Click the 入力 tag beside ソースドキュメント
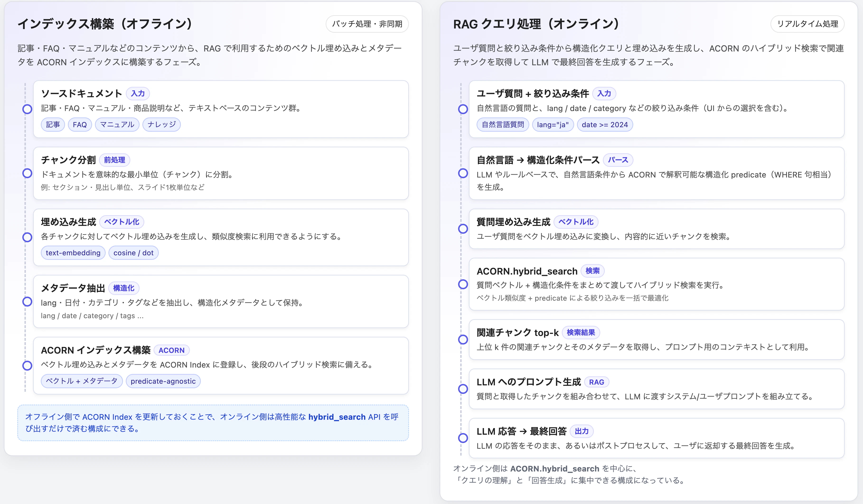Screen dimensions: 863x504 point(138,93)
